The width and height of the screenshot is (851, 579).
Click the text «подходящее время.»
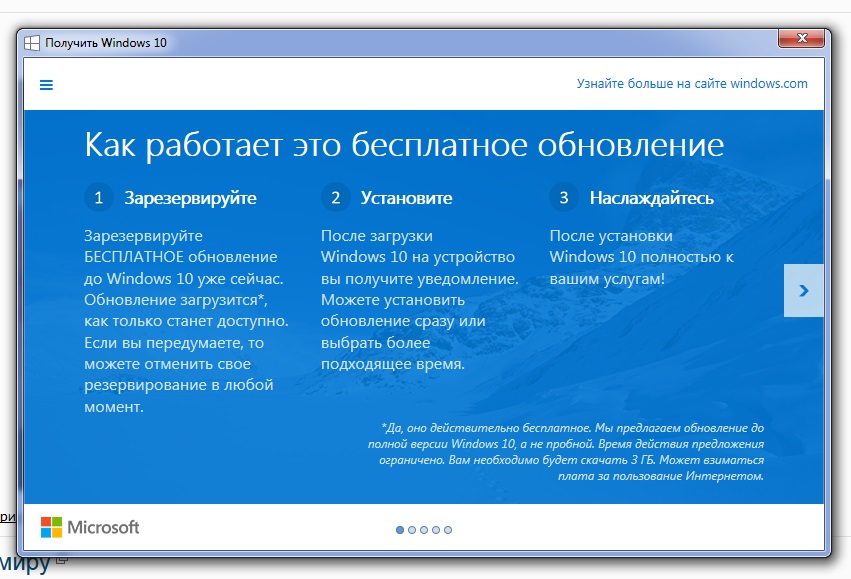tap(393, 364)
